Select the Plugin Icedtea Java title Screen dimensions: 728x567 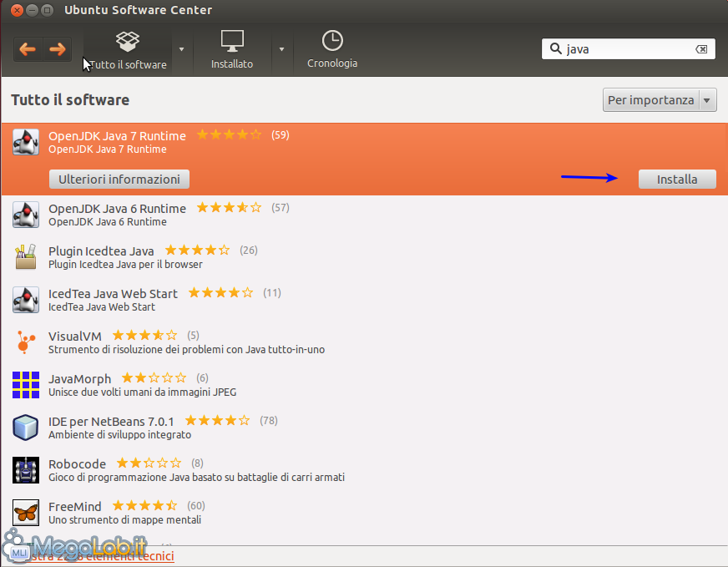click(101, 251)
